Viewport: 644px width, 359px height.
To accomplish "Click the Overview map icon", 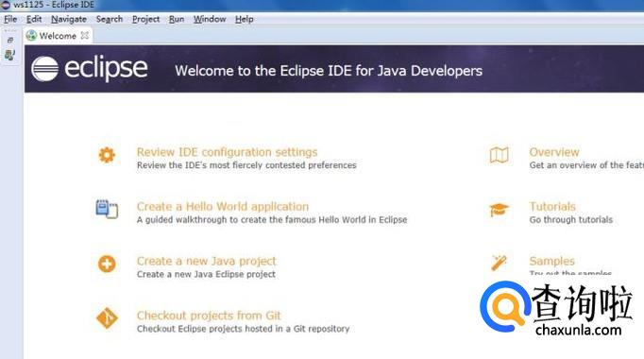I will [499, 155].
